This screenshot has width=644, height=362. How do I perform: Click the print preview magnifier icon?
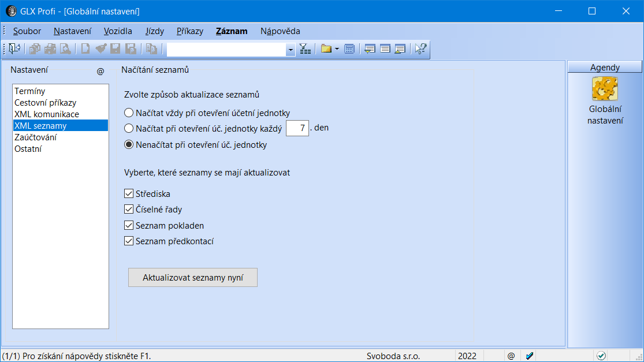click(x=65, y=49)
